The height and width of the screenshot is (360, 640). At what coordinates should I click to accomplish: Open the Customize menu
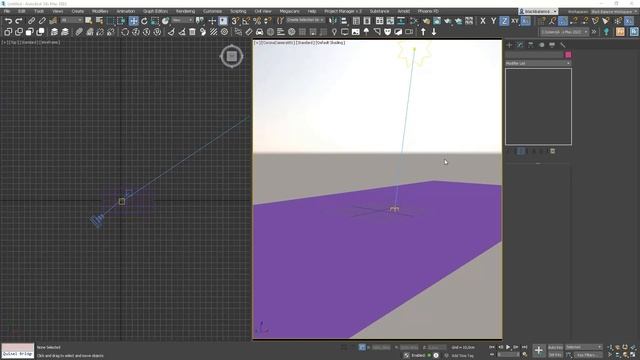tap(212, 11)
